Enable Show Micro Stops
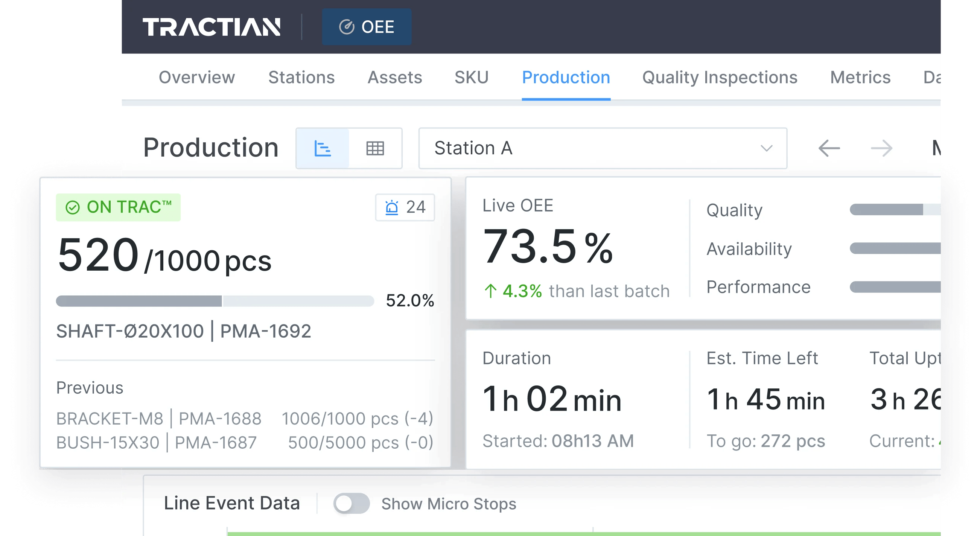 (352, 503)
